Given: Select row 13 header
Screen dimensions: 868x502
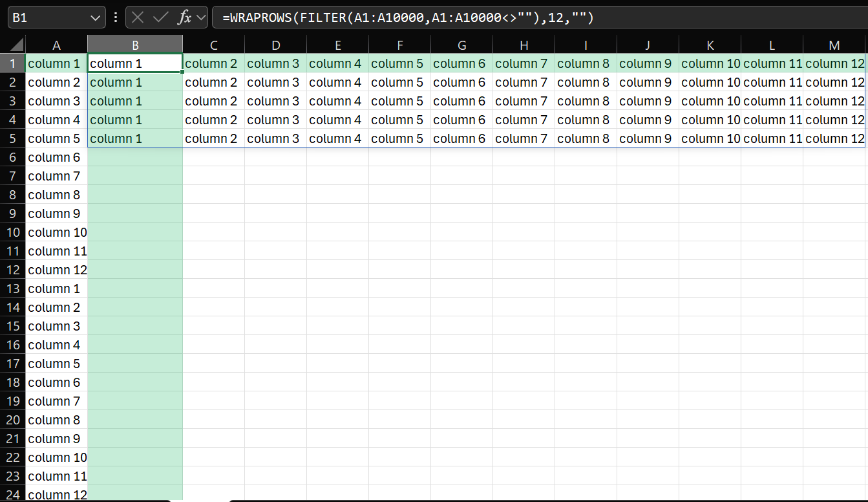Looking at the screenshot, I should coord(13,289).
